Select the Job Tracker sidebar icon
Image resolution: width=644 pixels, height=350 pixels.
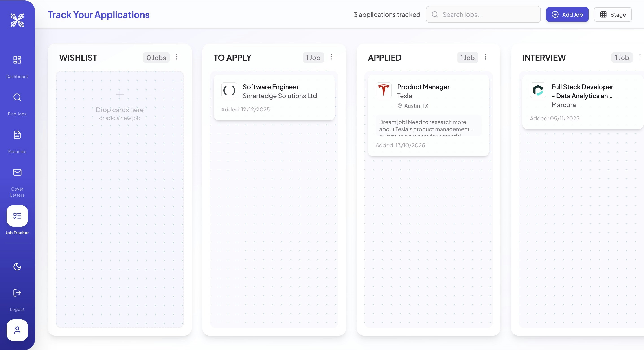pos(17,216)
